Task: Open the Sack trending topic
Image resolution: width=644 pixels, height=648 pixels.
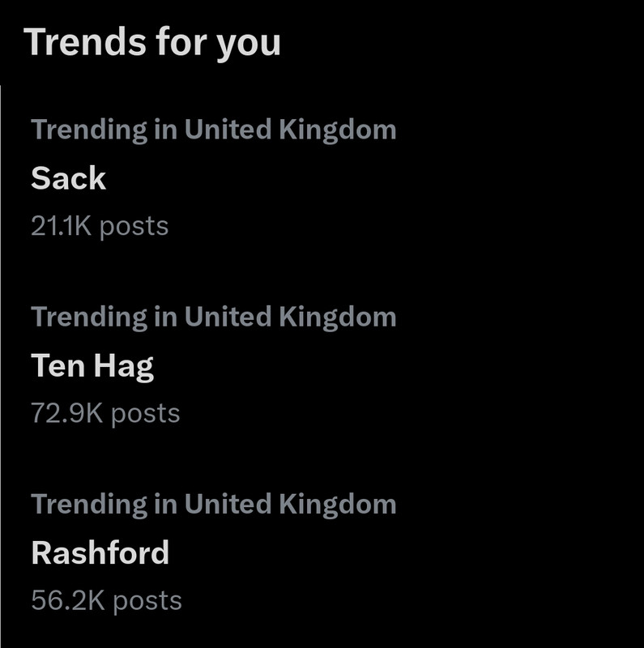Action: pyautogui.click(x=69, y=178)
